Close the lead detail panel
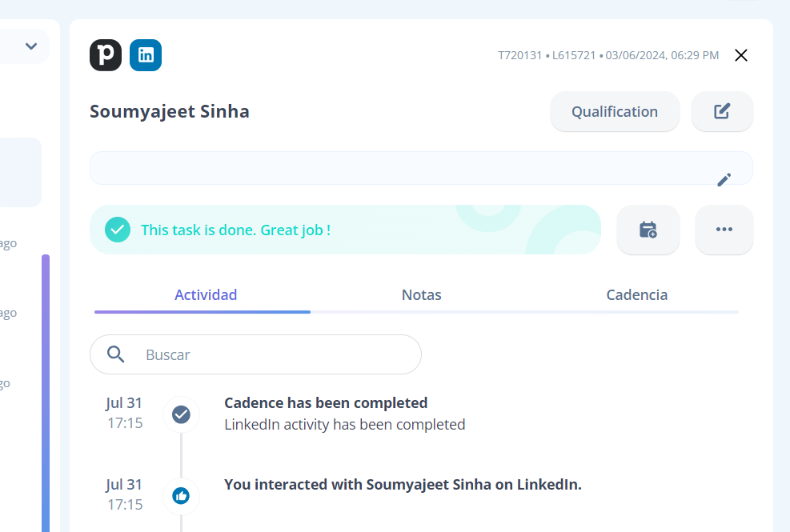Screen dimensions: 790x532 point(740,55)
